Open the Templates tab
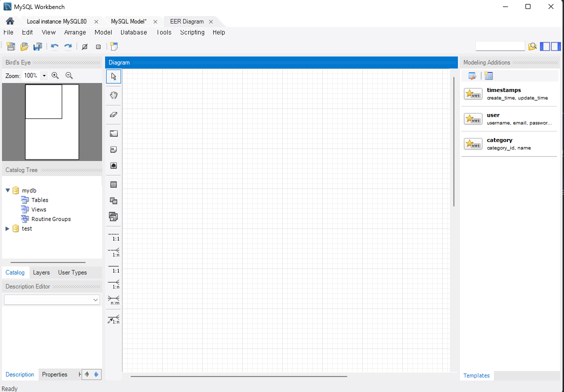 tap(476, 375)
